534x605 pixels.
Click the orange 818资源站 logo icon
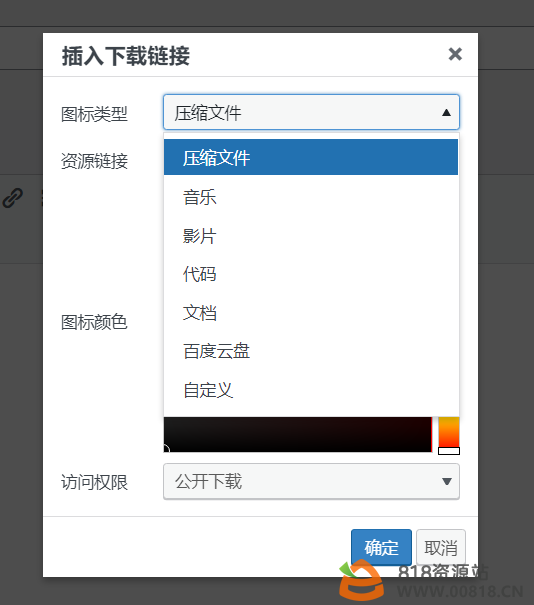click(x=361, y=580)
